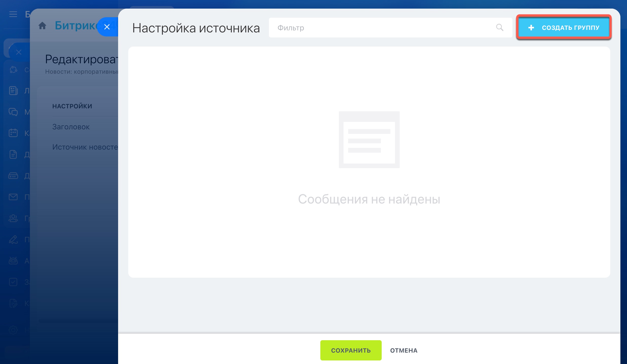The image size is (627, 364).
Task: Click the Заголовок setting in background panel
Action: 71,127
